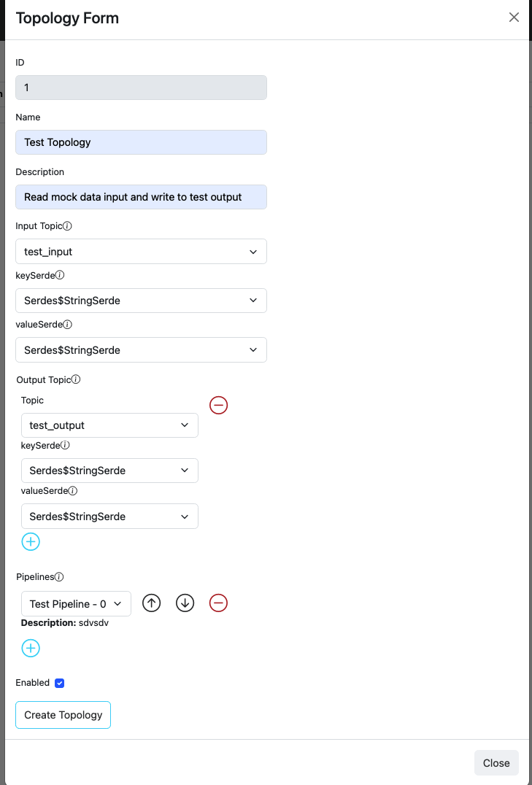Screen dimensions: 532x785
Task: Uncheck the Enabled checkbox
Action: point(60,683)
